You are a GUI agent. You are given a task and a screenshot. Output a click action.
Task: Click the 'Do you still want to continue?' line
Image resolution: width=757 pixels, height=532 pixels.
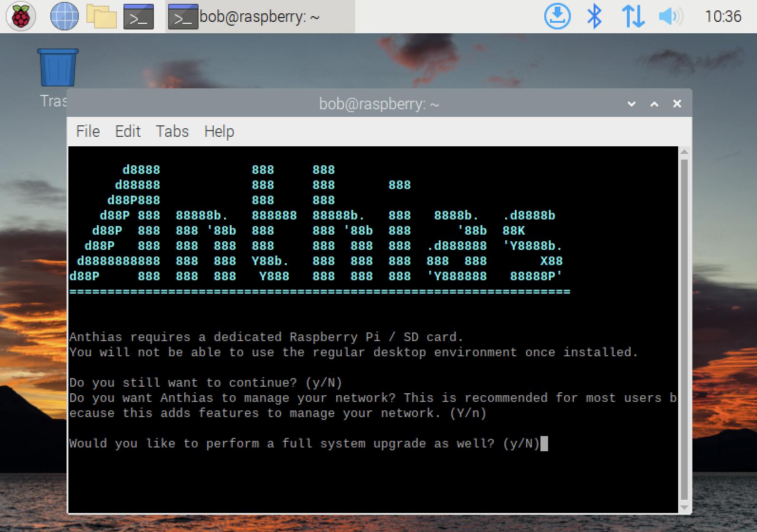tap(206, 383)
